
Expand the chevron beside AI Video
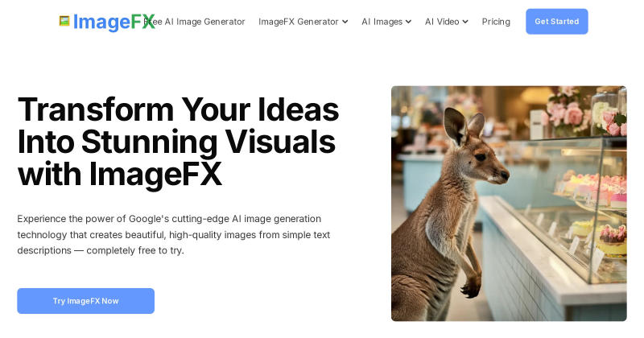click(x=465, y=22)
